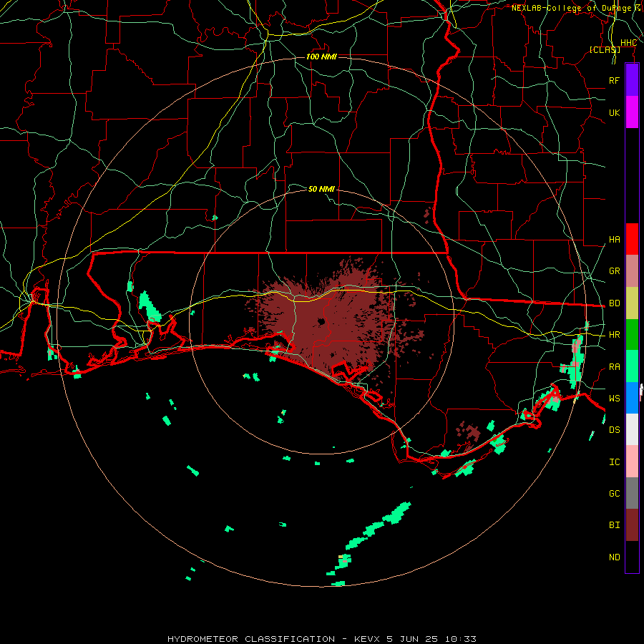Click the pink-brown GR legend swatch
Screen dimensions: 644x644
[x=632, y=271]
